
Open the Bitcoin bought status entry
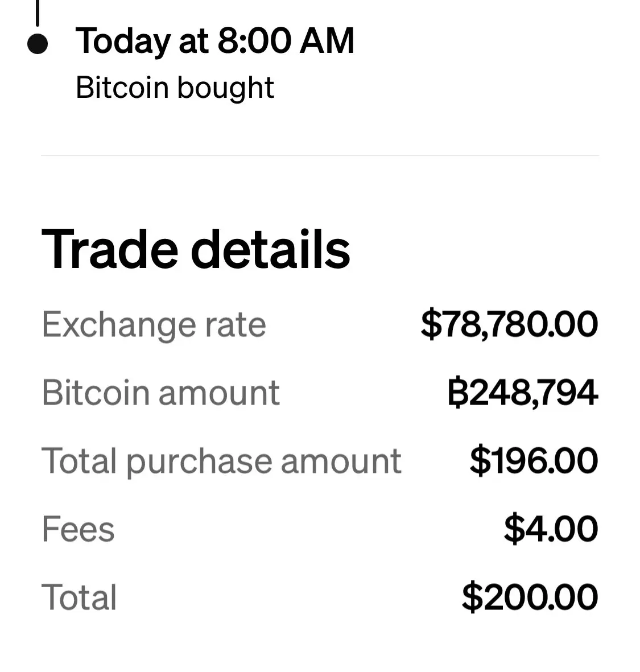click(x=175, y=88)
